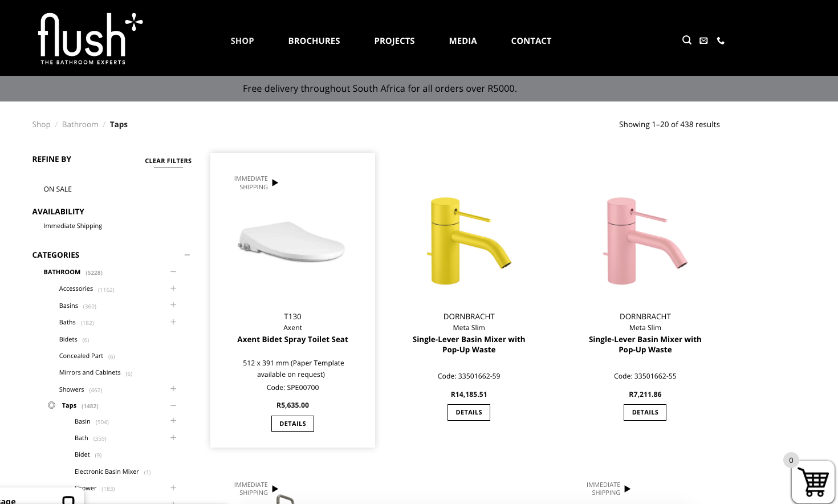Click the pink Dornbracht mixer image
This screenshot has height=504, width=838.
coord(645,241)
